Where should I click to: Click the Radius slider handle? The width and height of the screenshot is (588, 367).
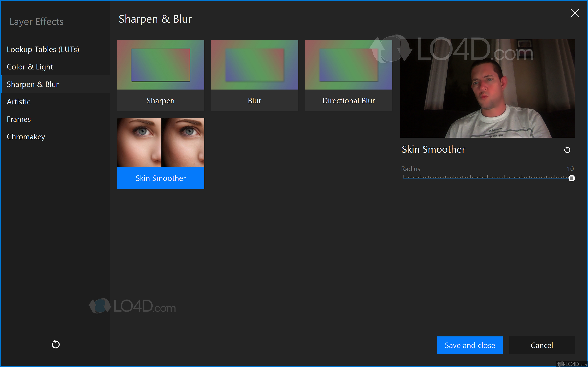[571, 178]
